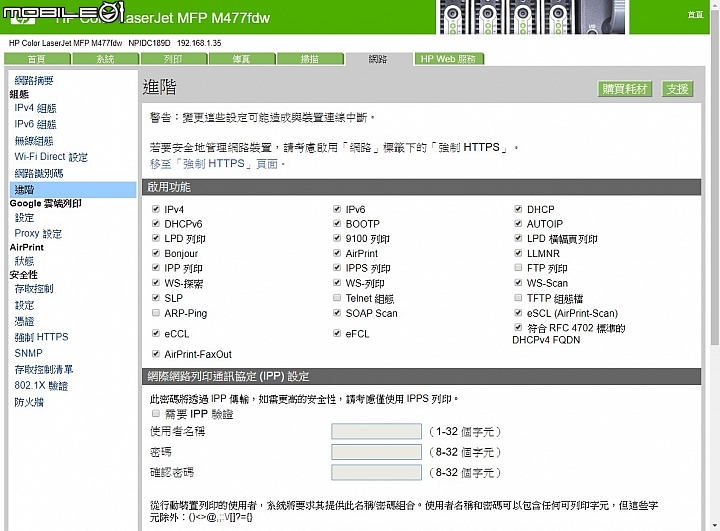Toggle the DHCP checkbox
This screenshot has width=720, height=531.
tap(518, 209)
